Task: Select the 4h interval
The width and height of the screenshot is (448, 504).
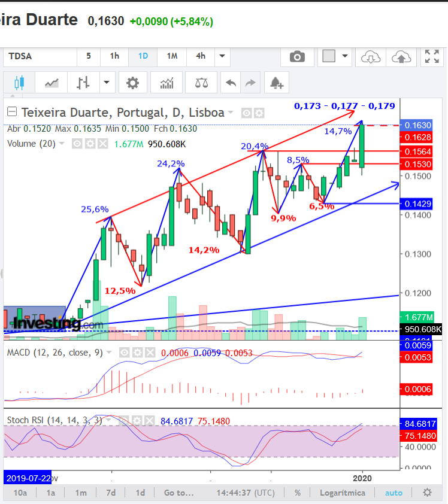Action: [x=201, y=56]
